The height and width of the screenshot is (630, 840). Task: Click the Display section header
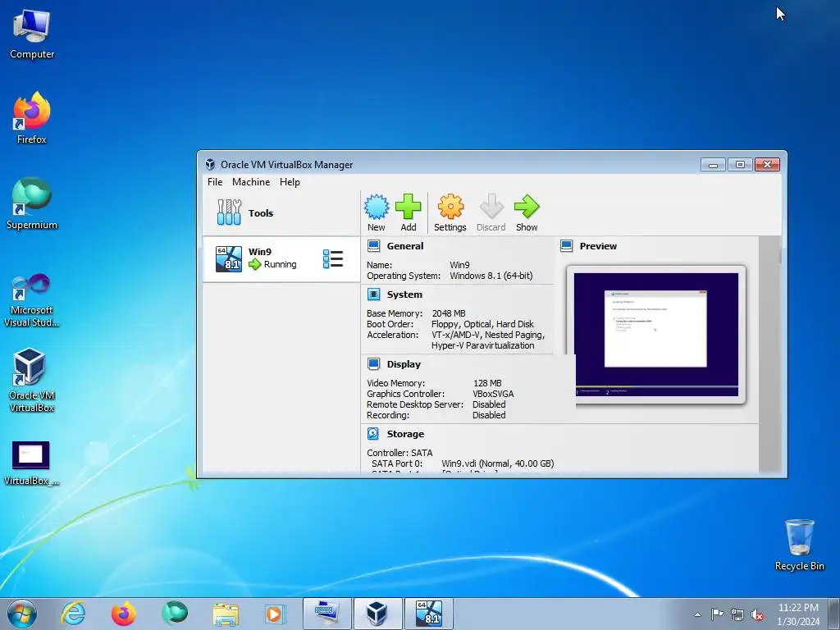coord(404,363)
